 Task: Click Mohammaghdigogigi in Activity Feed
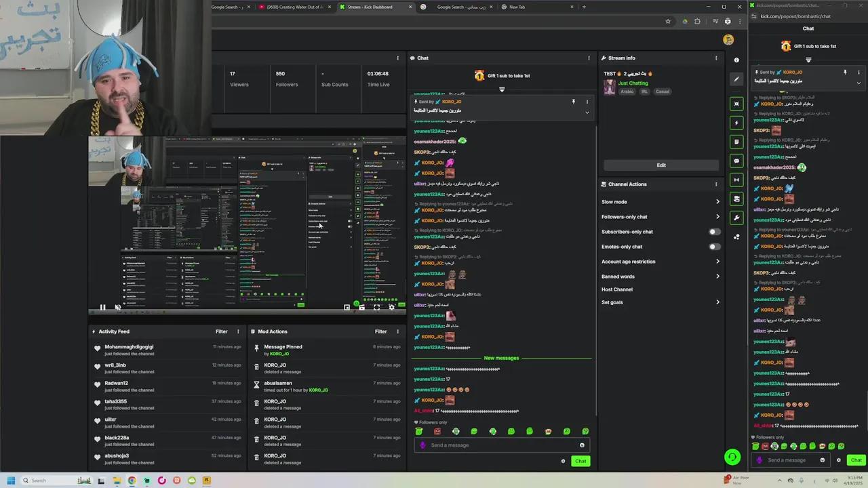[x=129, y=347]
